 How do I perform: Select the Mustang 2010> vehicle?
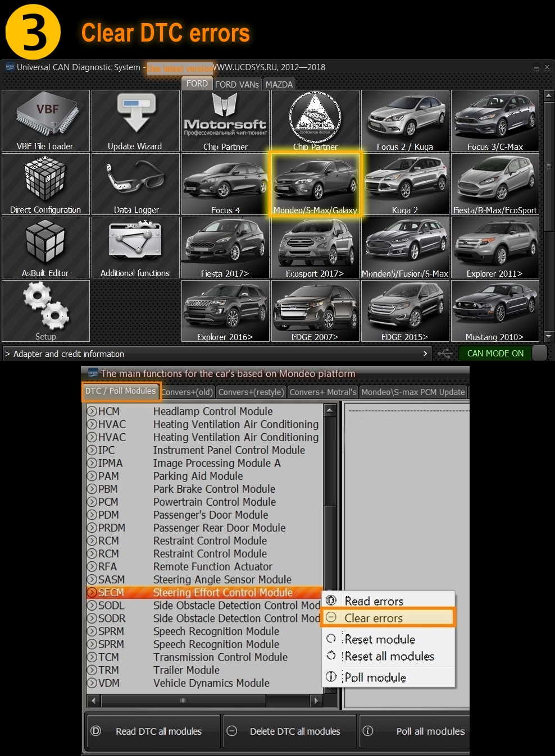(x=495, y=311)
